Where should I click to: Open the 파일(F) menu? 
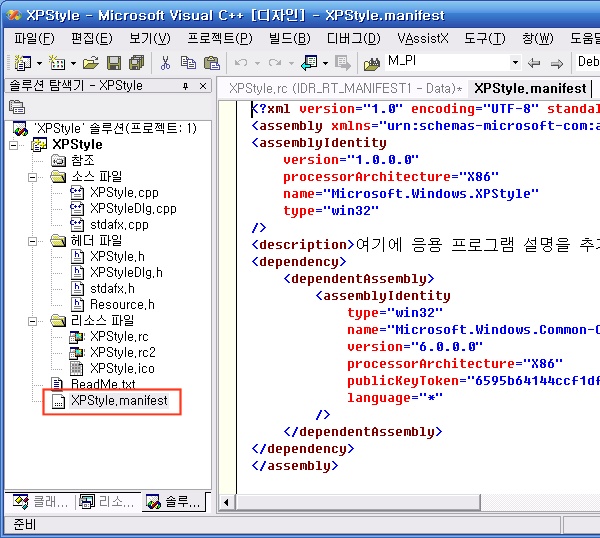[x=34, y=39]
